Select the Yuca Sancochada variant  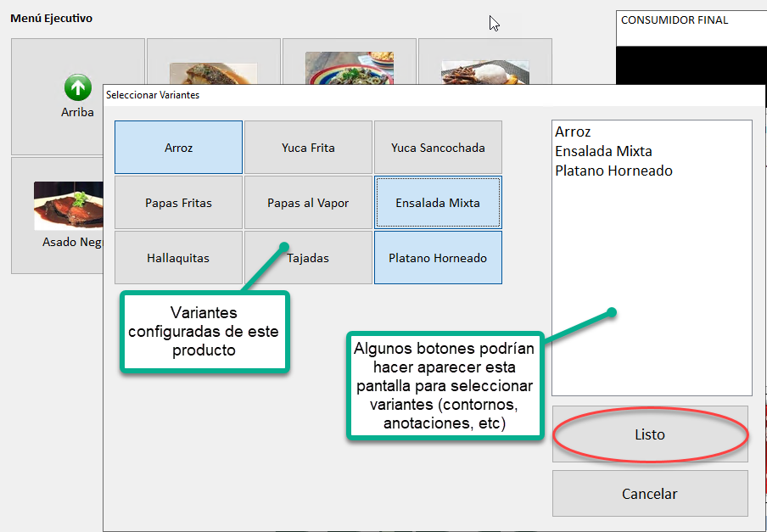point(438,147)
